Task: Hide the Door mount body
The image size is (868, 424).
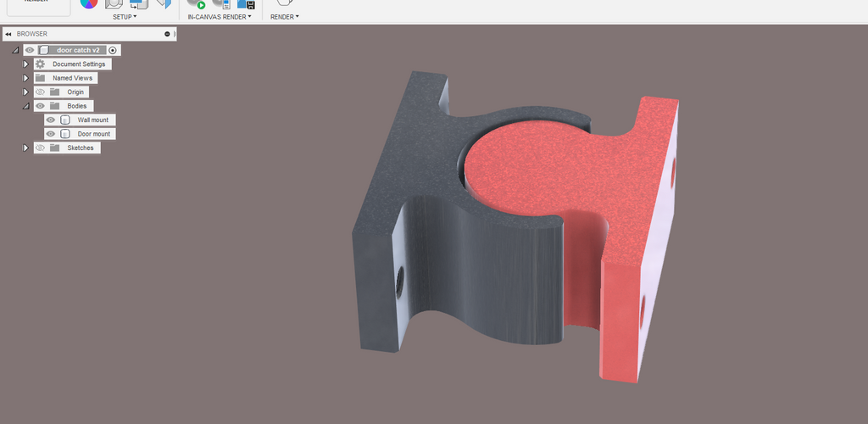Action: coord(50,134)
